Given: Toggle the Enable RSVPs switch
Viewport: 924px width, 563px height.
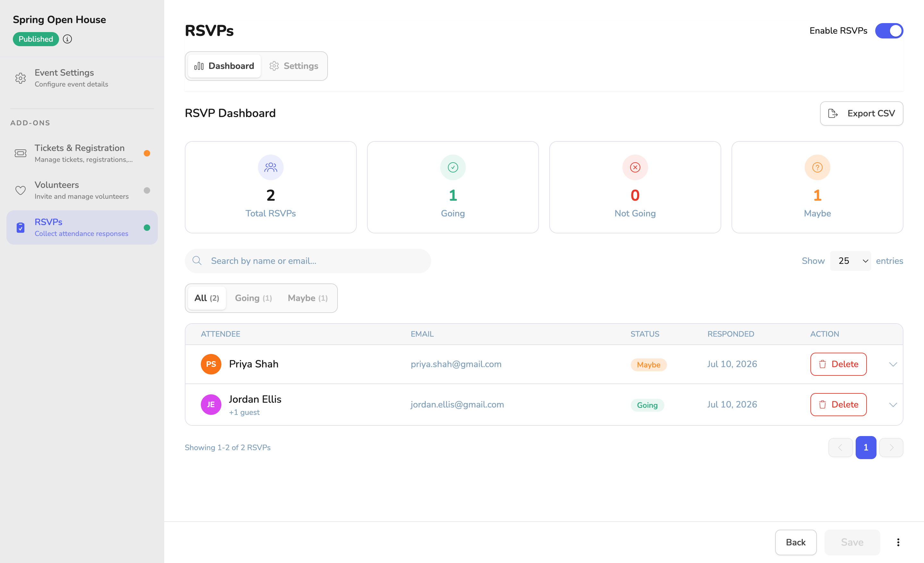Looking at the screenshot, I should tap(889, 31).
